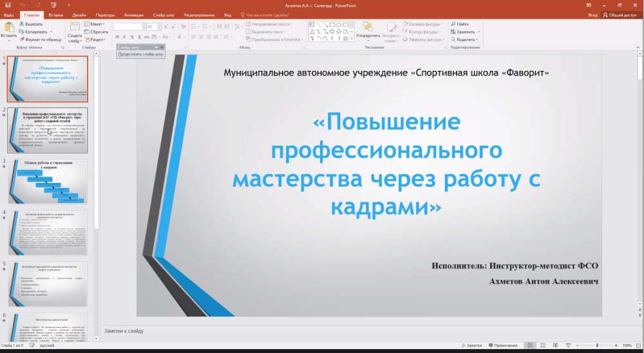The width and height of the screenshot is (644, 353).
Task: Click Примечания comments in status bar
Action: click(x=503, y=345)
